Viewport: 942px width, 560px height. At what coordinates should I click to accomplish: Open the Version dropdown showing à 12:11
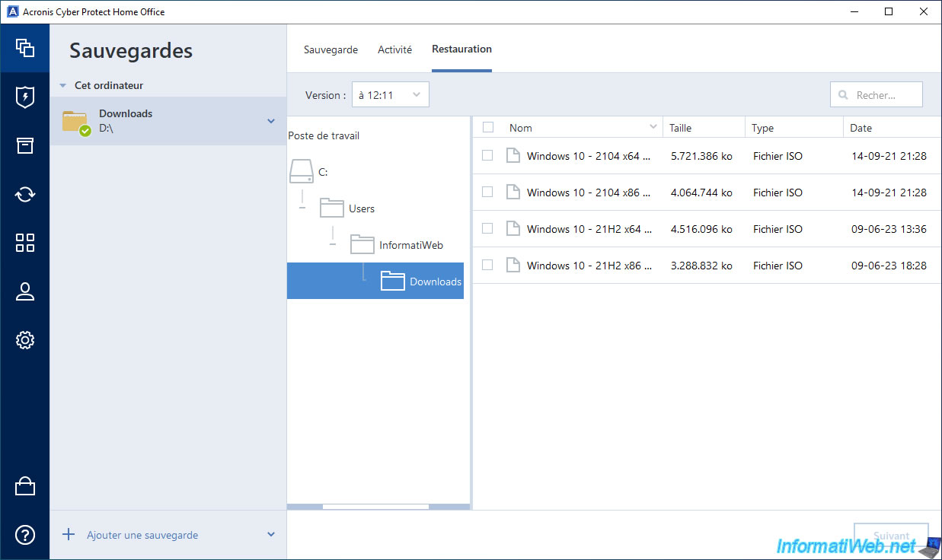coord(390,95)
